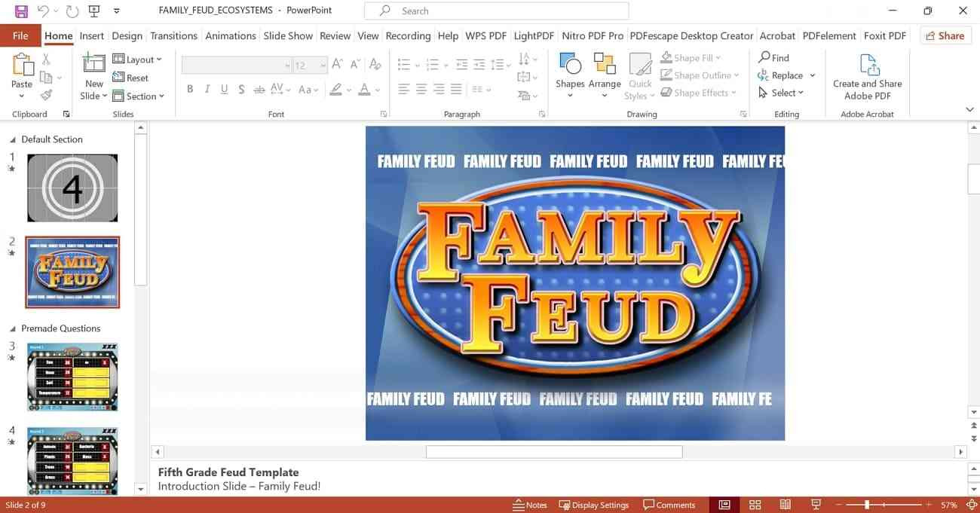Open the font name combo box
Screen dimensions: 980x513
pos(237,65)
